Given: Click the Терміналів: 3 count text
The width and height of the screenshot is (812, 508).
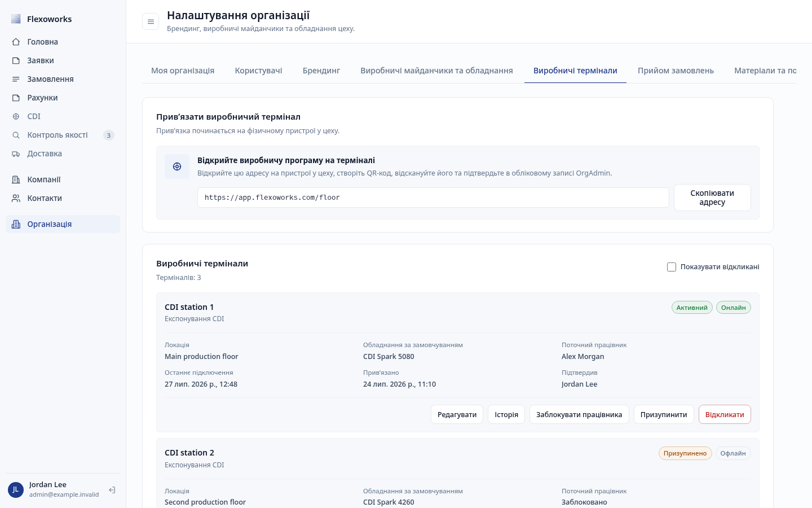Looking at the screenshot, I should (179, 278).
